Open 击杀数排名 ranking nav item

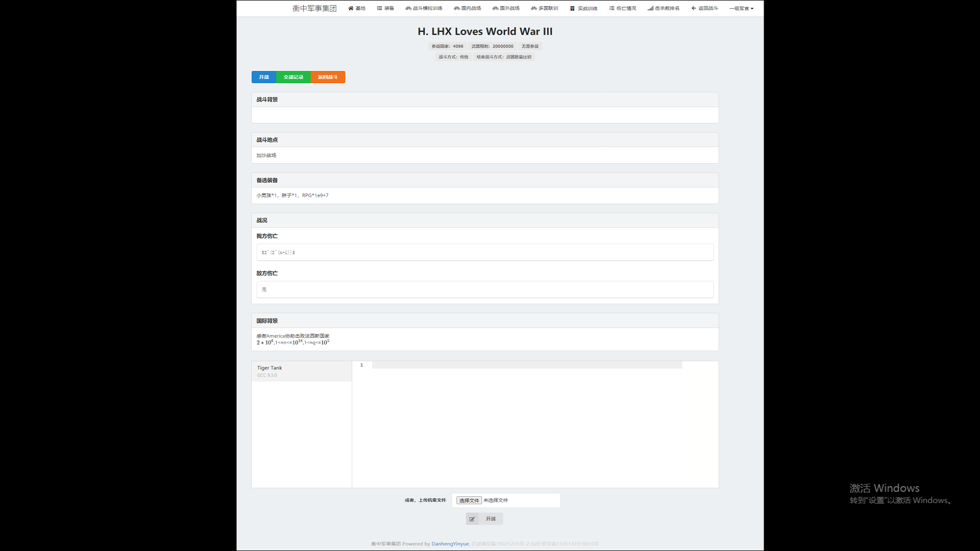point(664,8)
